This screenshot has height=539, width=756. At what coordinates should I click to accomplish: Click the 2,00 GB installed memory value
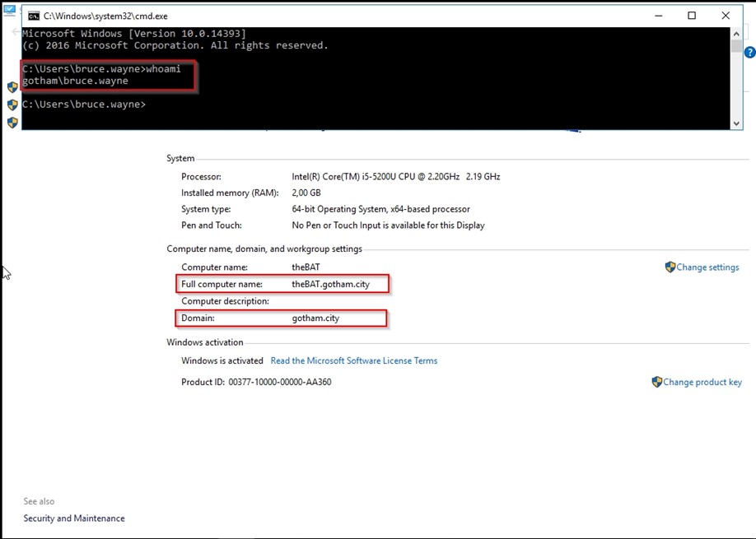pyautogui.click(x=306, y=193)
